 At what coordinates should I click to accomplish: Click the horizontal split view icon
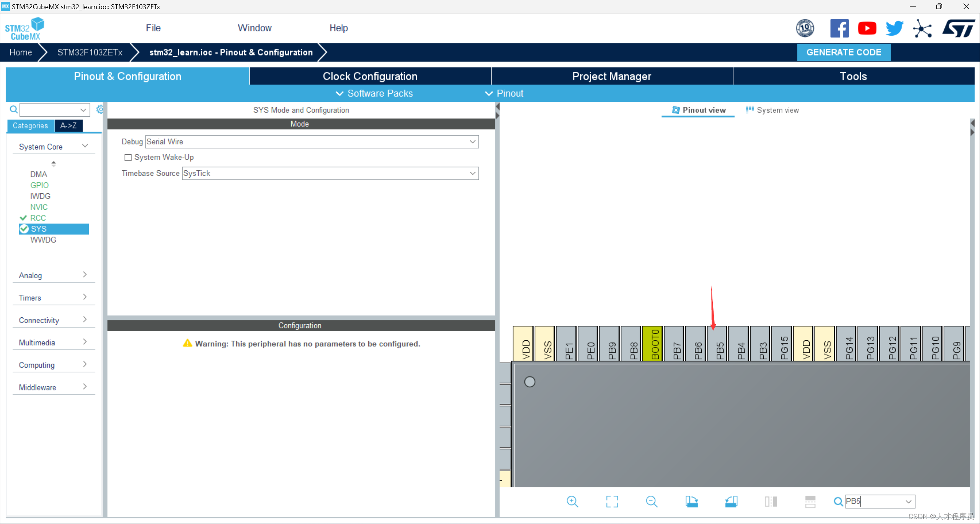pyautogui.click(x=810, y=501)
